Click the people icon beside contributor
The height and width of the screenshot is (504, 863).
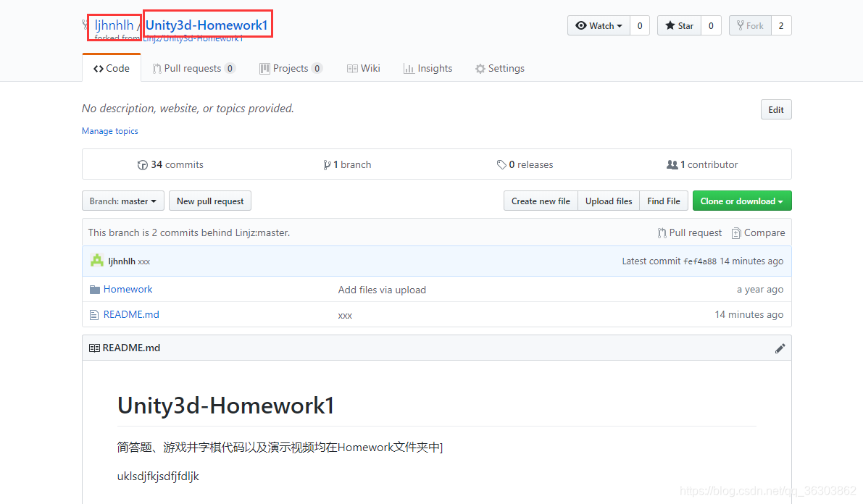[672, 164]
